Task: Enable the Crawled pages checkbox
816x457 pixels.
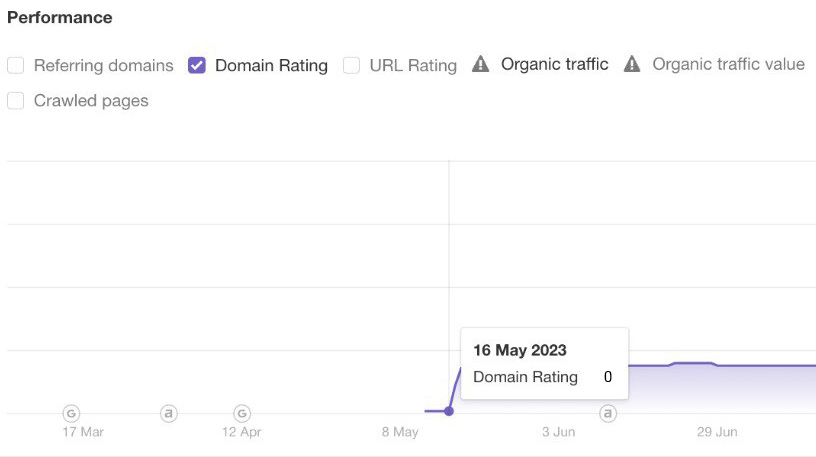Action: (16, 101)
